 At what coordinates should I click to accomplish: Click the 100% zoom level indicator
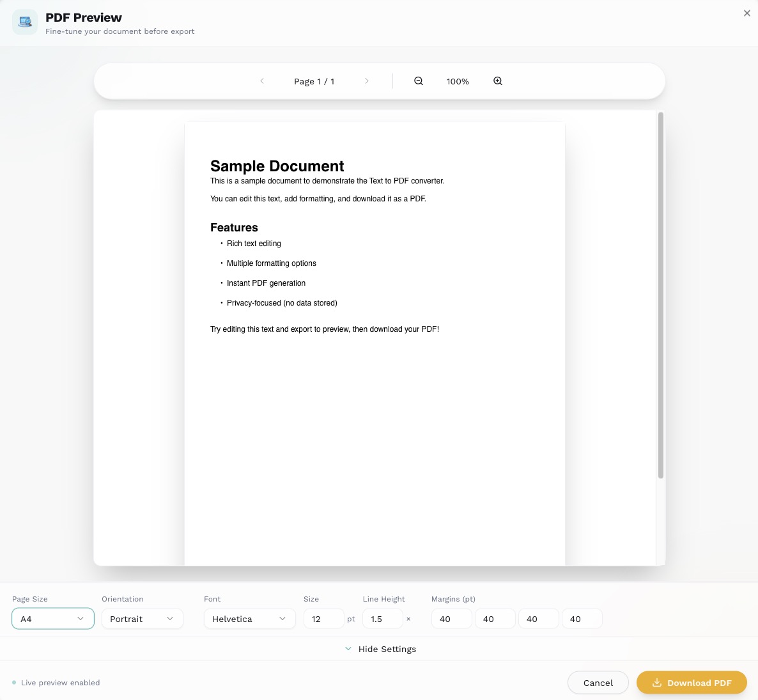(458, 81)
